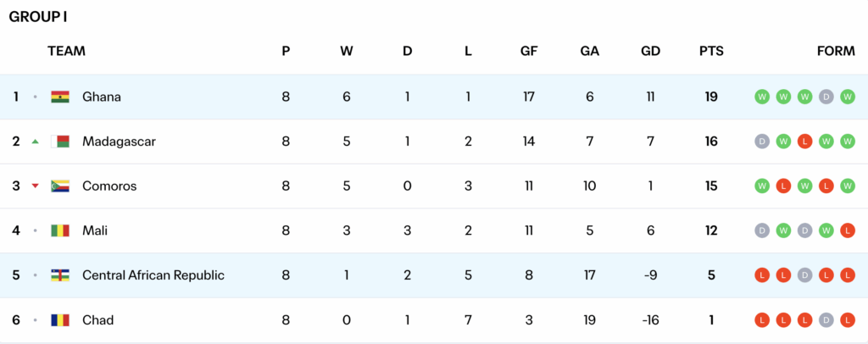The width and height of the screenshot is (868, 344).
Task: Click Mali's last red loss badge
Action: (848, 230)
